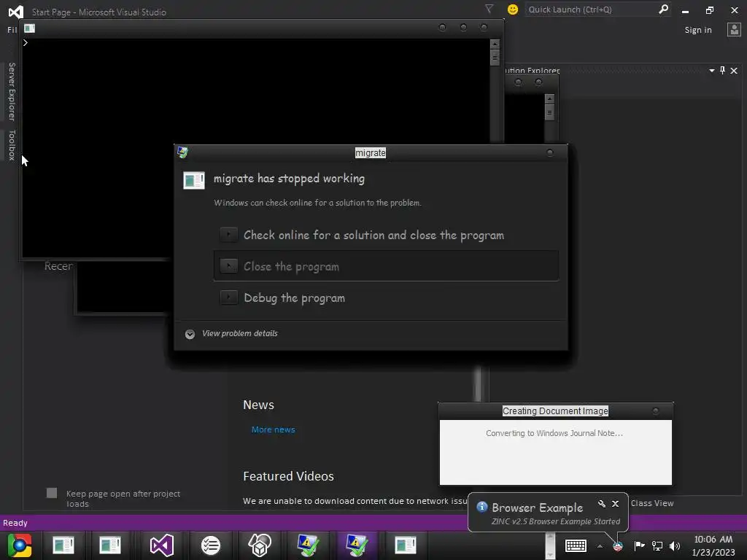
Task: Open Visual Studio from the taskbar
Action: 161,545
